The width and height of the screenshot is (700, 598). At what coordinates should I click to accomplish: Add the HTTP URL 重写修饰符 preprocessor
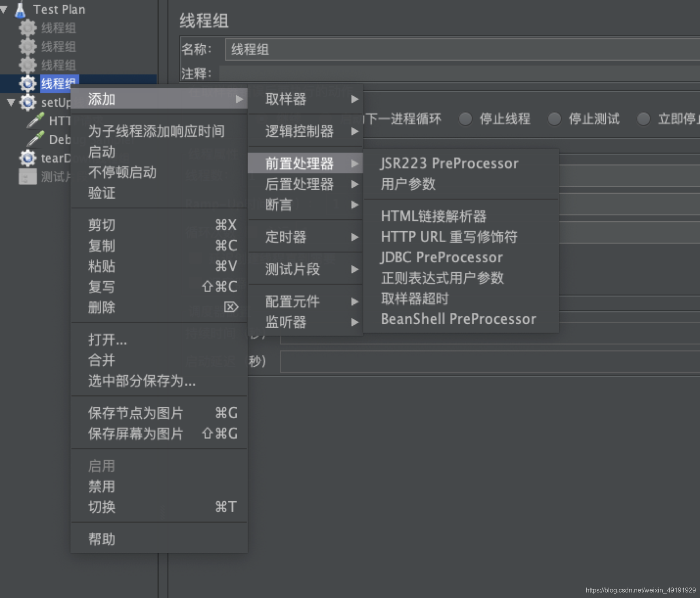coord(461,237)
